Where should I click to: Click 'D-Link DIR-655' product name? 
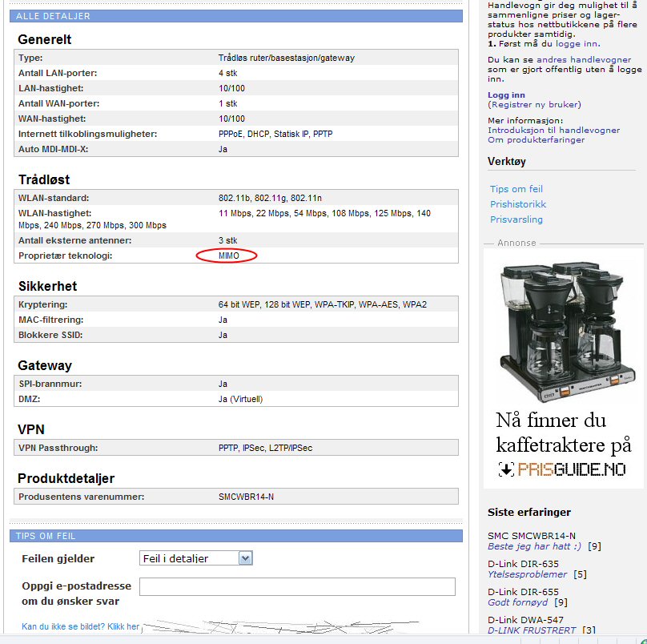click(523, 592)
